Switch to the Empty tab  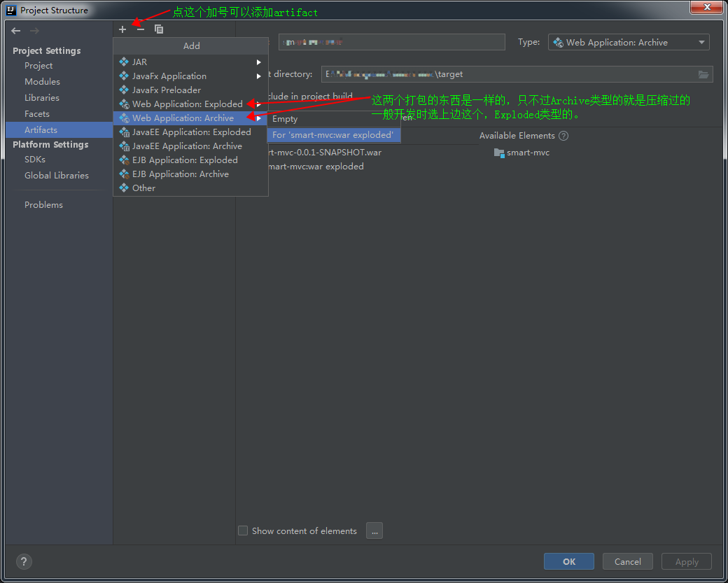[285, 119]
